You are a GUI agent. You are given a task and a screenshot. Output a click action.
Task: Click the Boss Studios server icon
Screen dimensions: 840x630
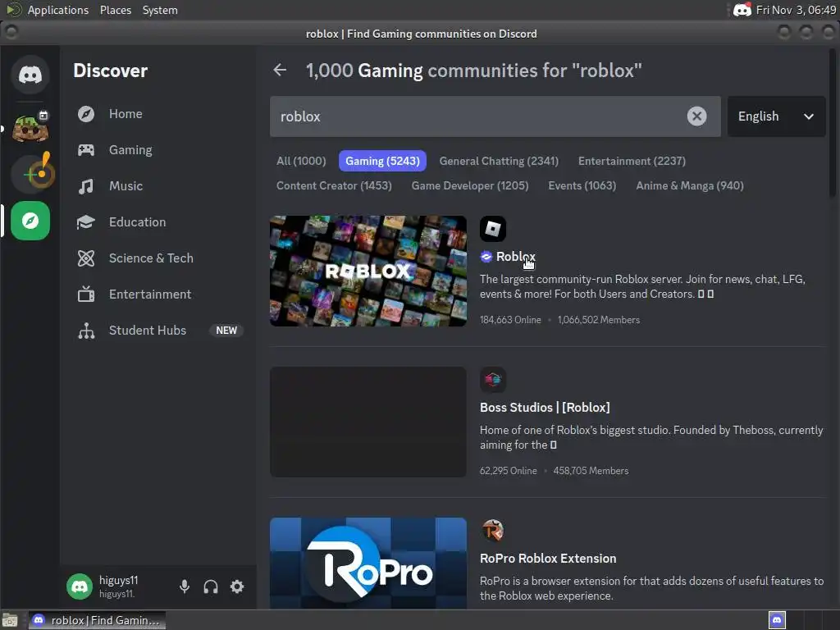coord(493,380)
